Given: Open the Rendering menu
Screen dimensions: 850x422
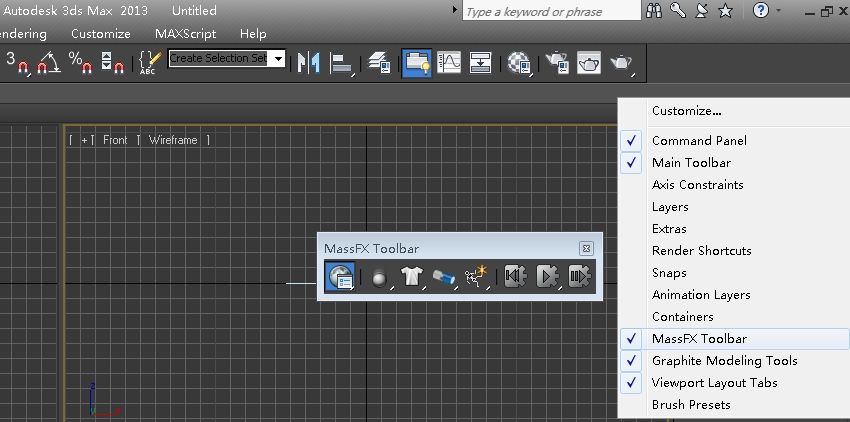Looking at the screenshot, I should (x=23, y=34).
